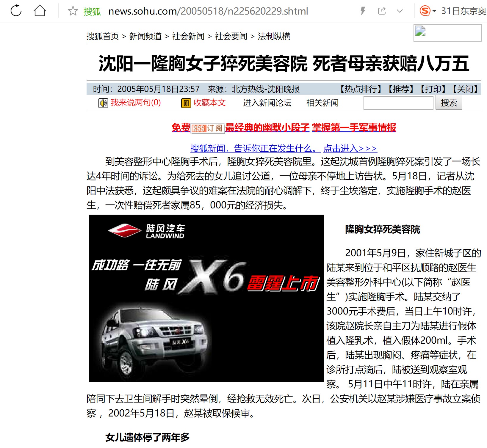Focus the news search text box
This screenshot has width=487, height=448.
click(398, 103)
